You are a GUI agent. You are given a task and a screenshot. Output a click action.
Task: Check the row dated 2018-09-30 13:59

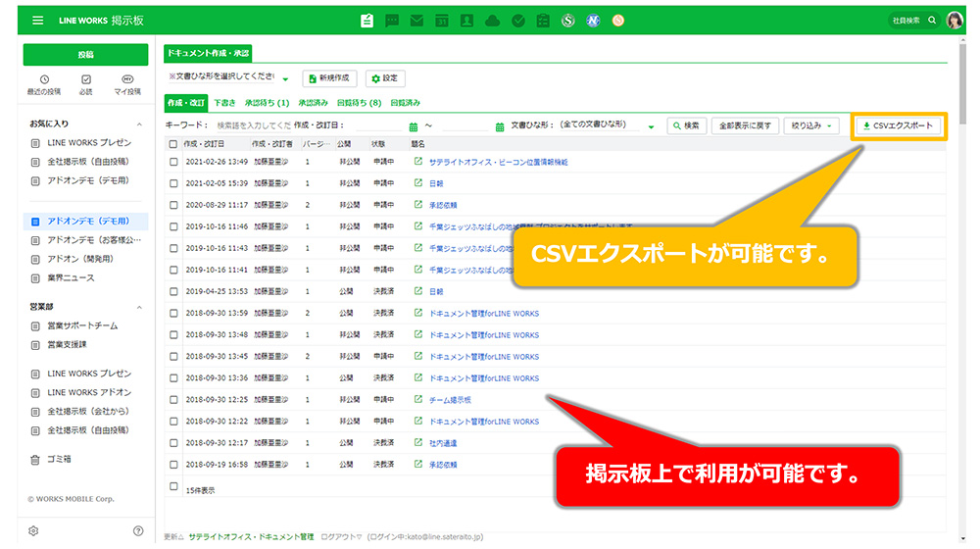point(173,314)
